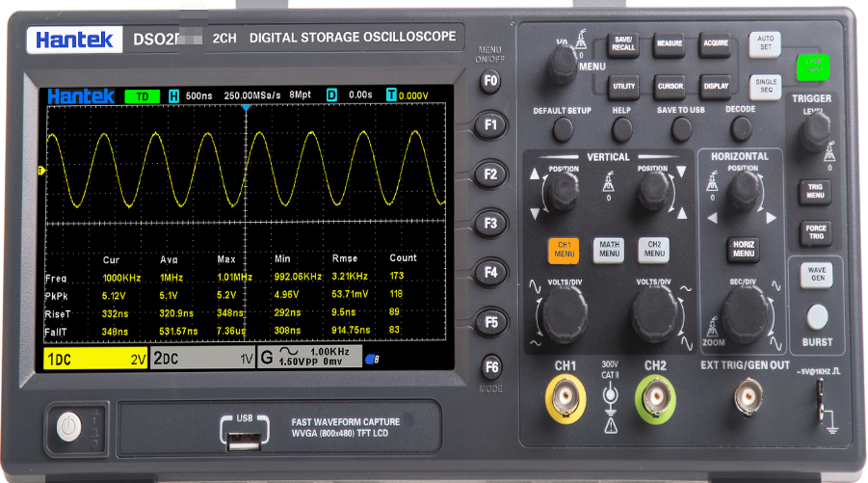The height and width of the screenshot is (483, 868).
Task: Click the blue trigger position marker on the waveform
Action: click(x=246, y=107)
